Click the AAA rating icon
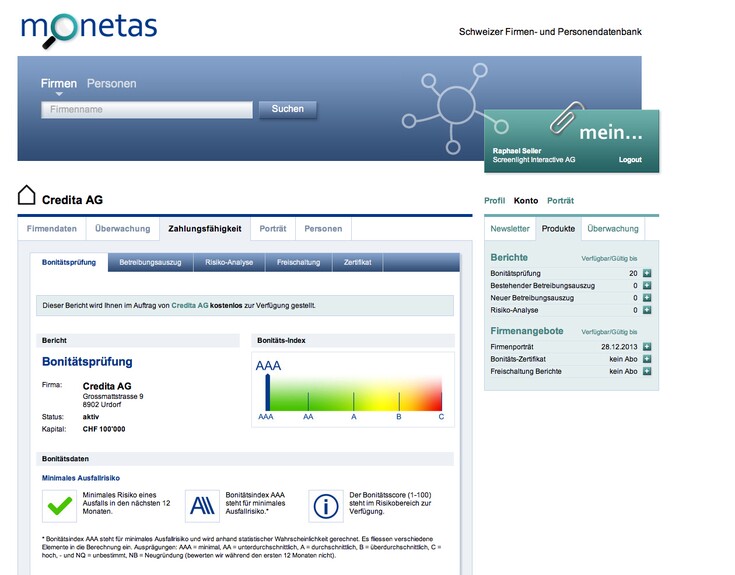 [x=202, y=506]
